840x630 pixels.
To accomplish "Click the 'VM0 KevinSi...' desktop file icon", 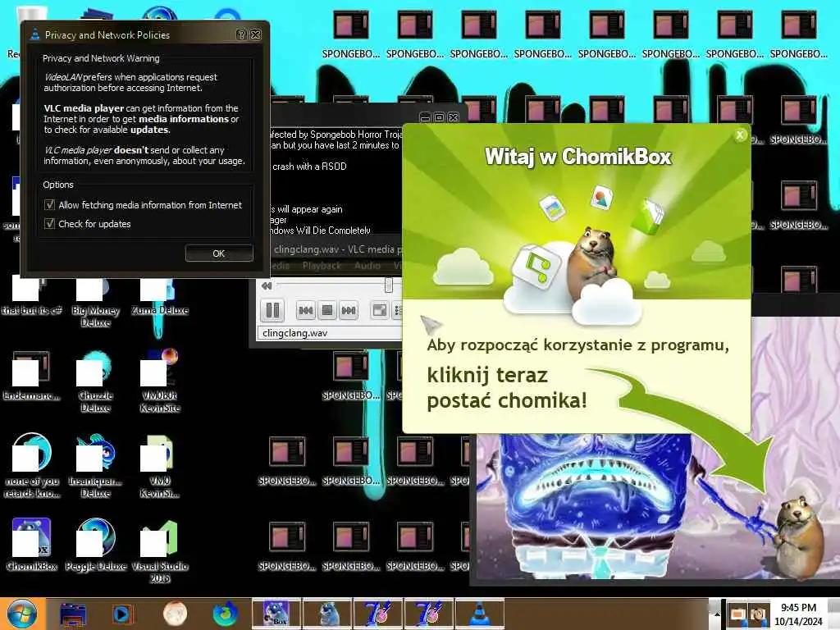I will tap(160, 466).
